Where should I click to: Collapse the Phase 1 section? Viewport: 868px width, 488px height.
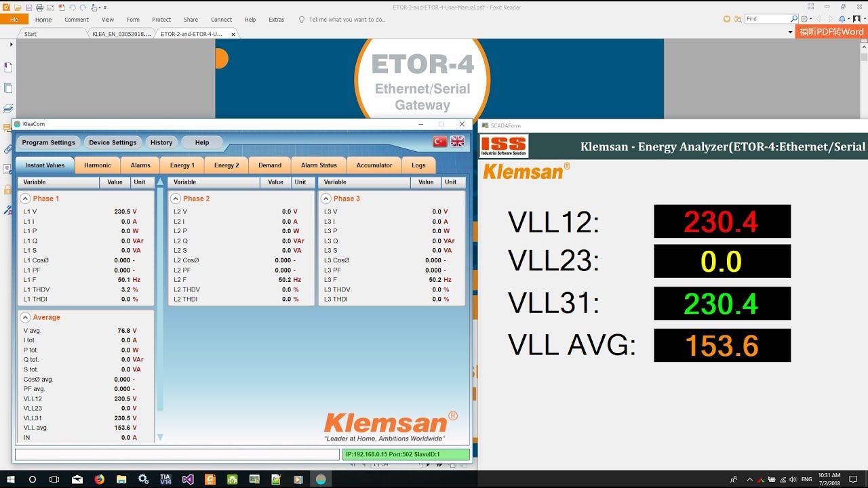click(x=25, y=199)
